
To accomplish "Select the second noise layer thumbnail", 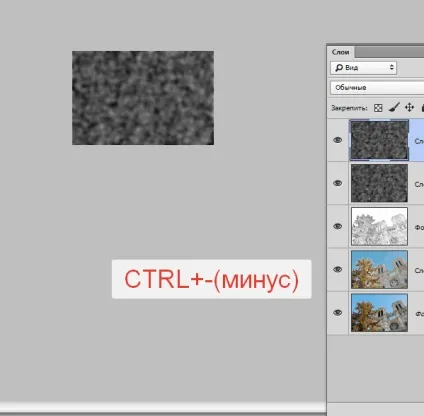I will (379, 183).
